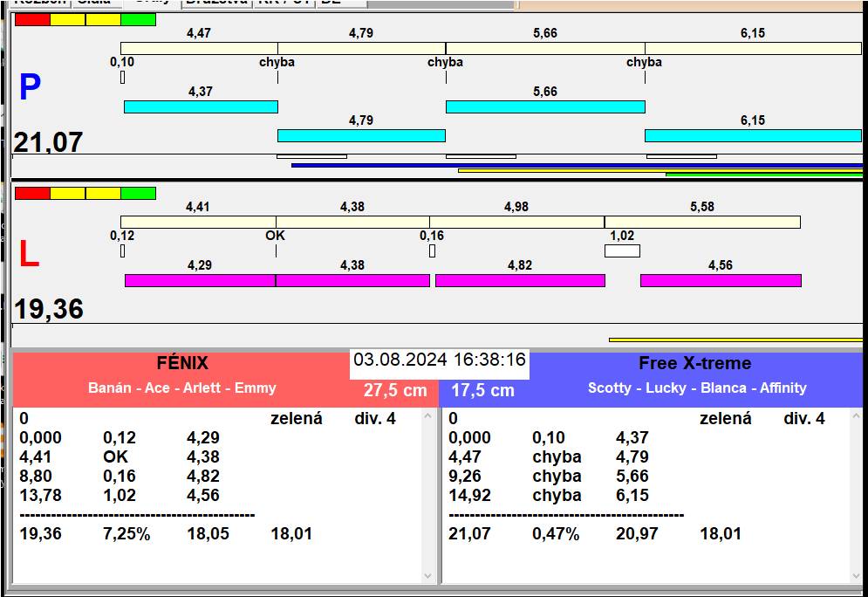Click OK in the FÉNIX results list
This screenshot has height=597, width=868.
click(115, 456)
